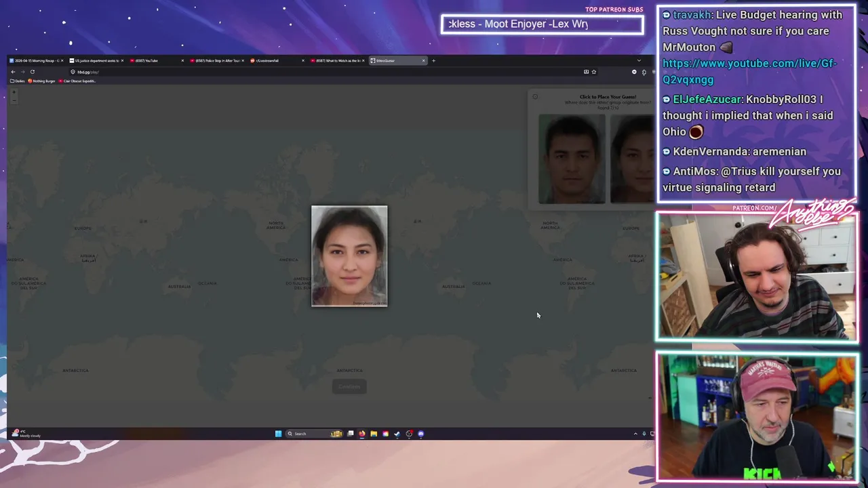Close the EthnoGuessr tab
Image resolution: width=868 pixels, height=488 pixels.
424,60
